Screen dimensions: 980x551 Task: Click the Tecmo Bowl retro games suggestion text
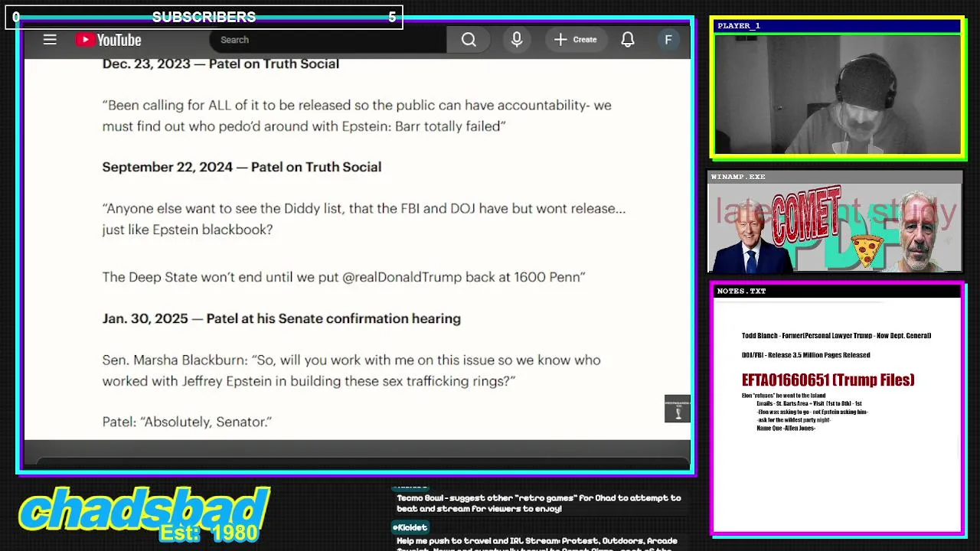pyautogui.click(x=538, y=503)
